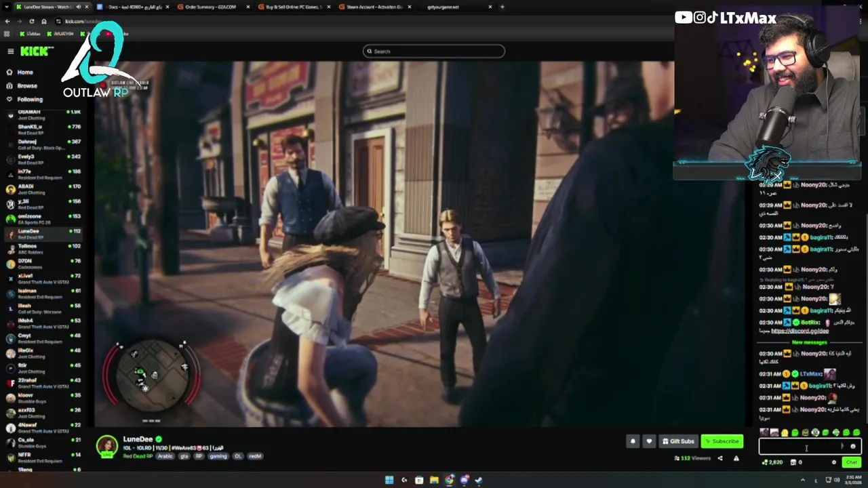Image resolution: width=868 pixels, height=488 pixels.
Task: Click the New messages divider in chat
Action: (x=809, y=342)
